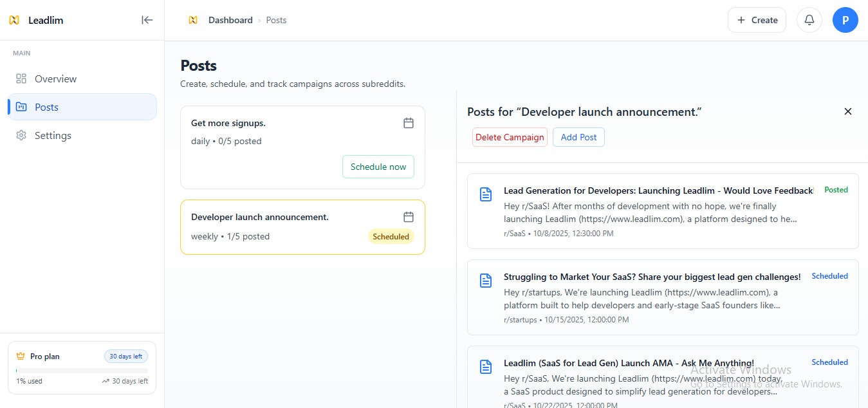Click the Overview grid icon

click(x=21, y=79)
